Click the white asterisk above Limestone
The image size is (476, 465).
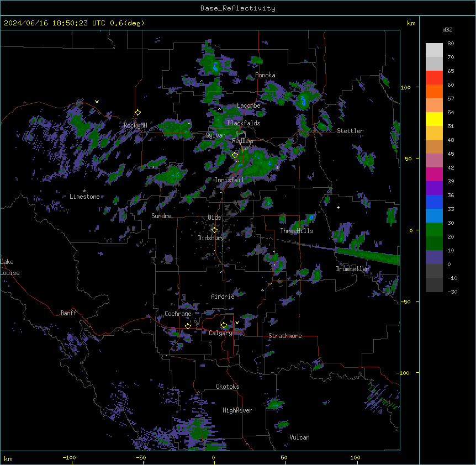click(x=84, y=191)
